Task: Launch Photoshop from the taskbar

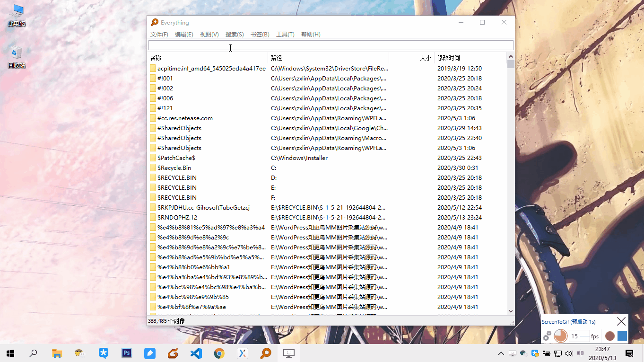Action: coord(126,353)
